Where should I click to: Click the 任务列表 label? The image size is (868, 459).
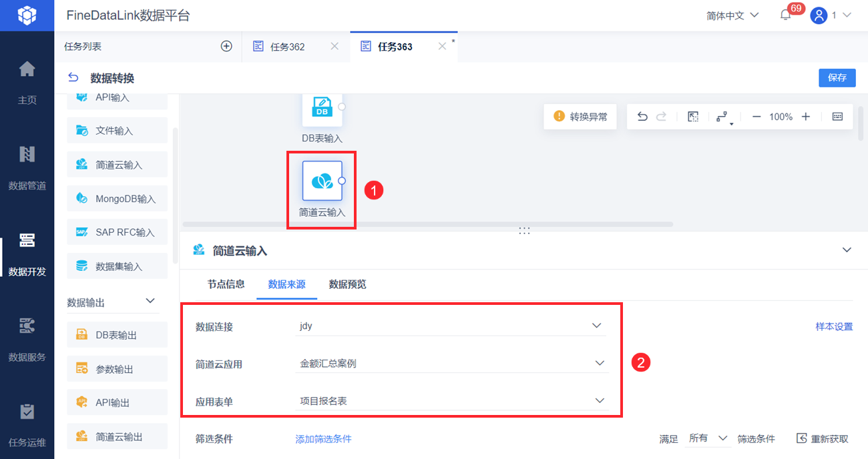click(83, 47)
